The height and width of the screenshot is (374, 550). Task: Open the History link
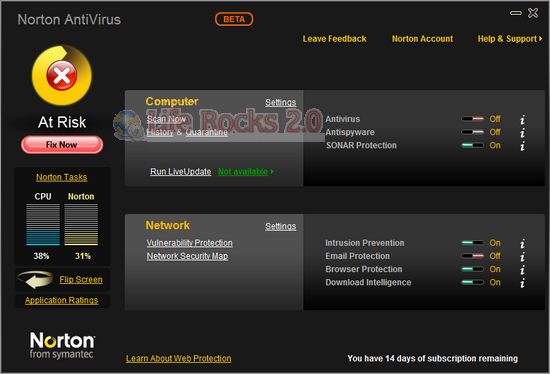[160, 132]
